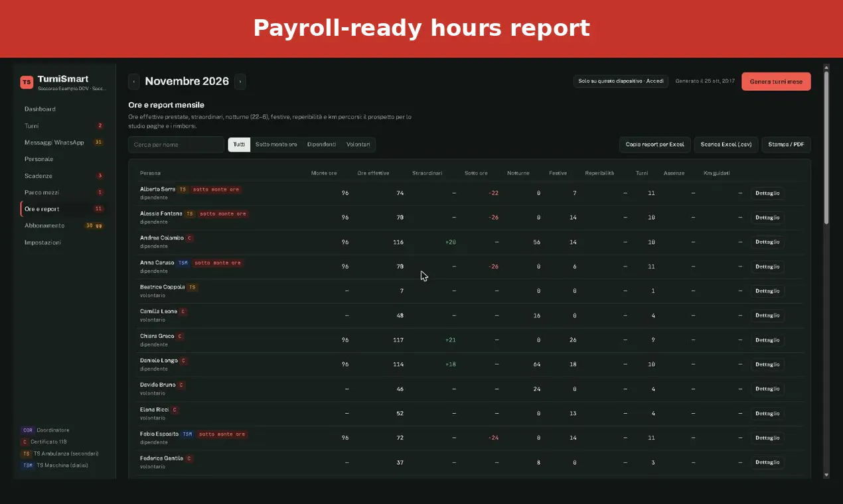Click Solo su questo dispositivo · Accedi
Image resolution: width=843 pixels, height=504 pixels.
point(621,81)
